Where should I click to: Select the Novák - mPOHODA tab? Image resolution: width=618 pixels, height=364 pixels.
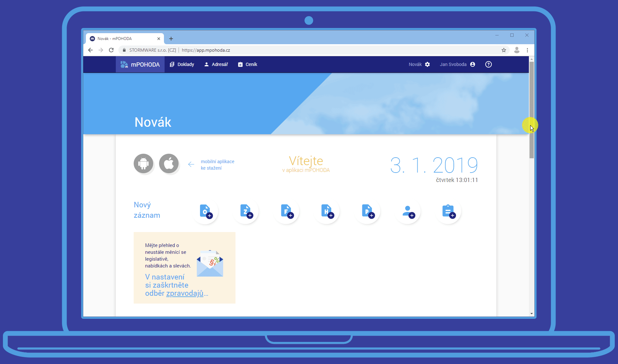click(x=125, y=39)
